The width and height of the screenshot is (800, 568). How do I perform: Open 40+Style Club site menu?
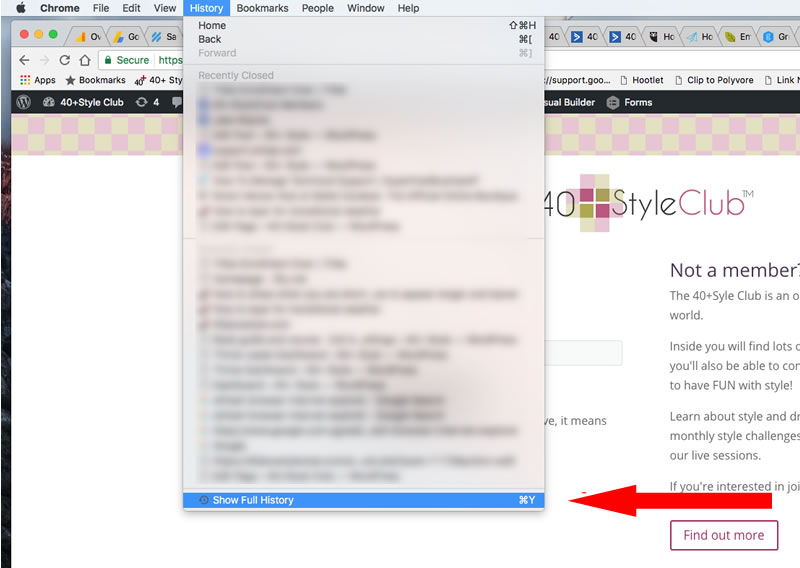click(x=83, y=102)
